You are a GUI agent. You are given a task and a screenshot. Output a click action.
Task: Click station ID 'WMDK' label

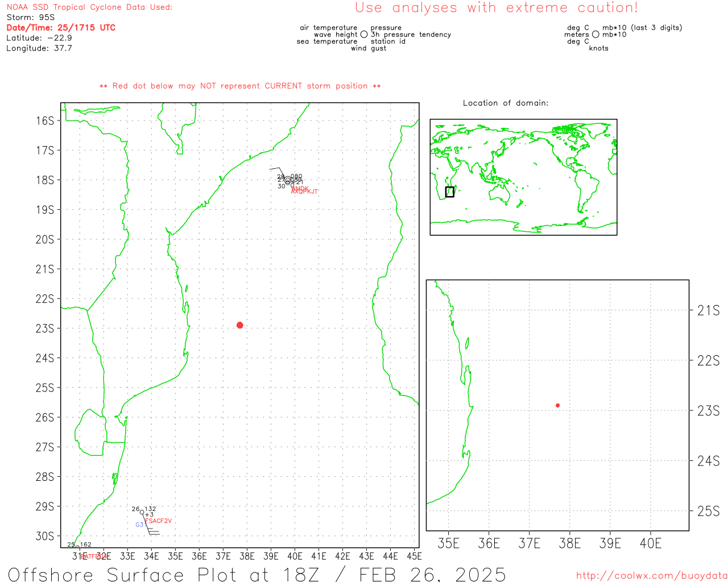[300, 188]
